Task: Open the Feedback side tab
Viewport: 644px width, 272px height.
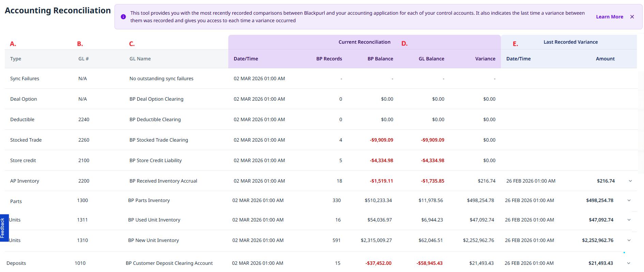Action: 3,228
